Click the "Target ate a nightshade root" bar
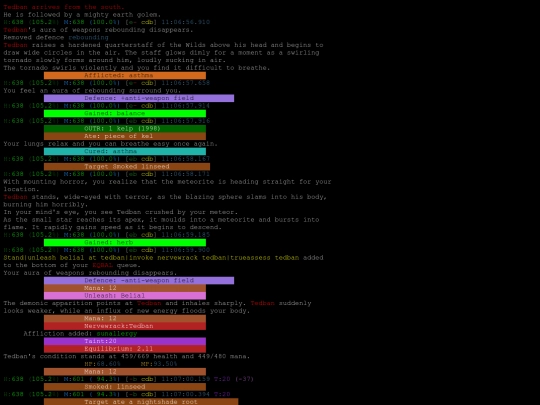 coord(141,402)
